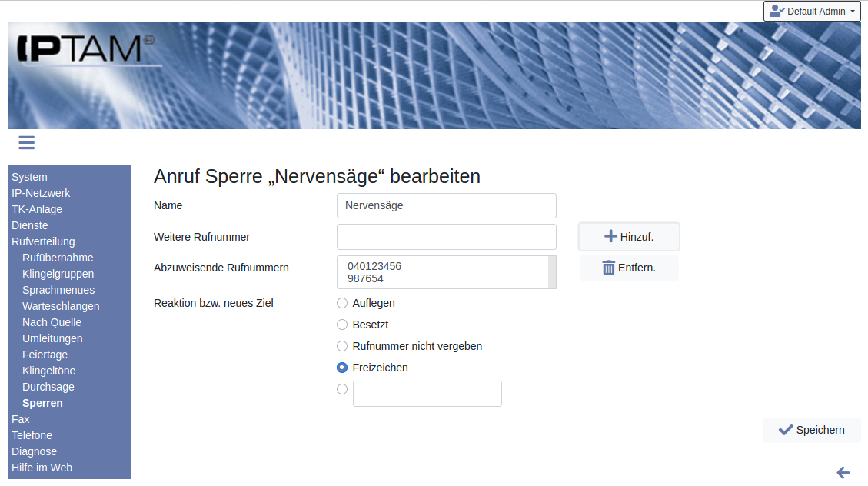Viewport: 868px width, 486px height.
Task: Add number with the Hinzuf. button
Action: point(628,237)
